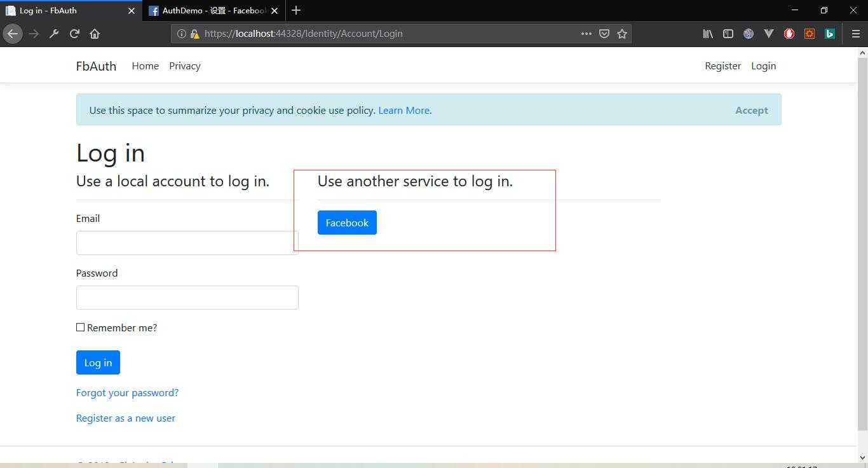Accept the cookie policy banner

[x=752, y=110]
